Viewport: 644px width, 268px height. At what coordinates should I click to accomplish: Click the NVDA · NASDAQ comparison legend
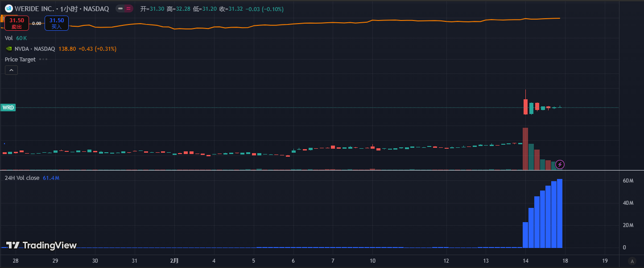click(35, 49)
